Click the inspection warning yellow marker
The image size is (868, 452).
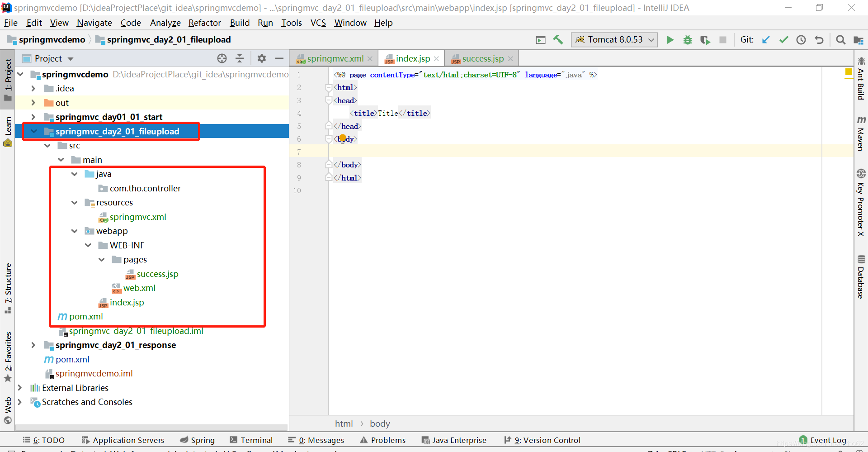click(849, 72)
